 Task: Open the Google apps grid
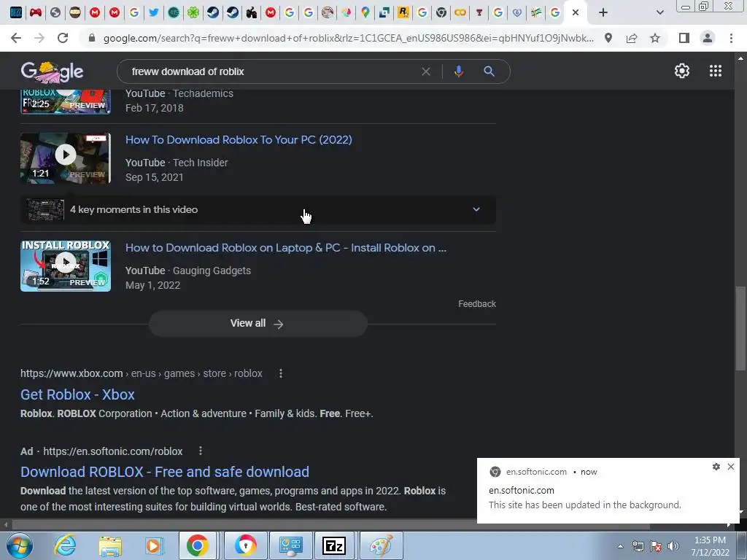716,71
